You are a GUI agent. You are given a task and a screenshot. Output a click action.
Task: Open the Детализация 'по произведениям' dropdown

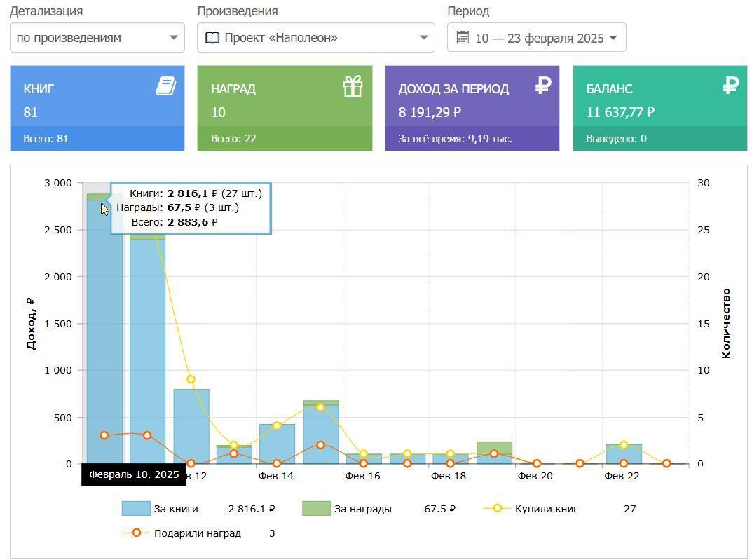click(97, 38)
